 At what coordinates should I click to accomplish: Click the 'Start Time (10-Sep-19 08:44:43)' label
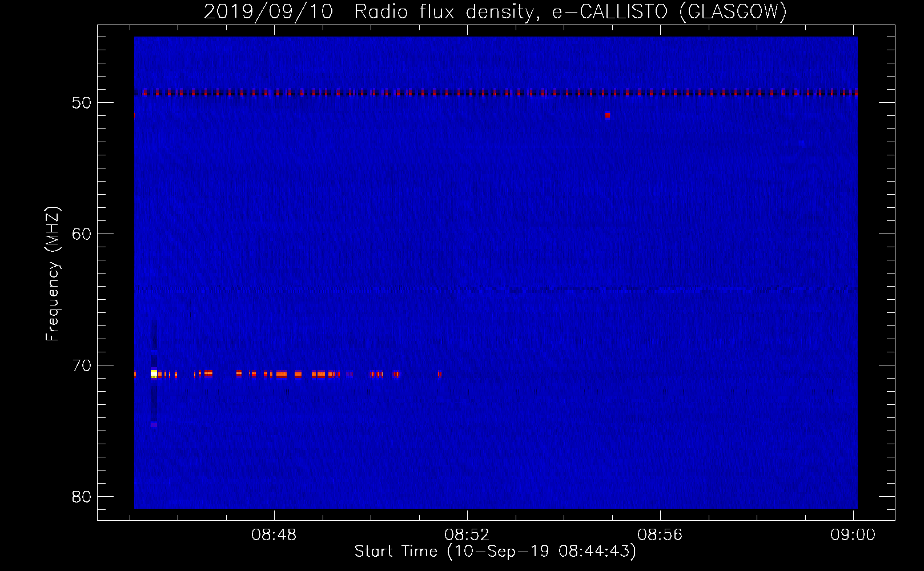pyautogui.click(x=495, y=552)
